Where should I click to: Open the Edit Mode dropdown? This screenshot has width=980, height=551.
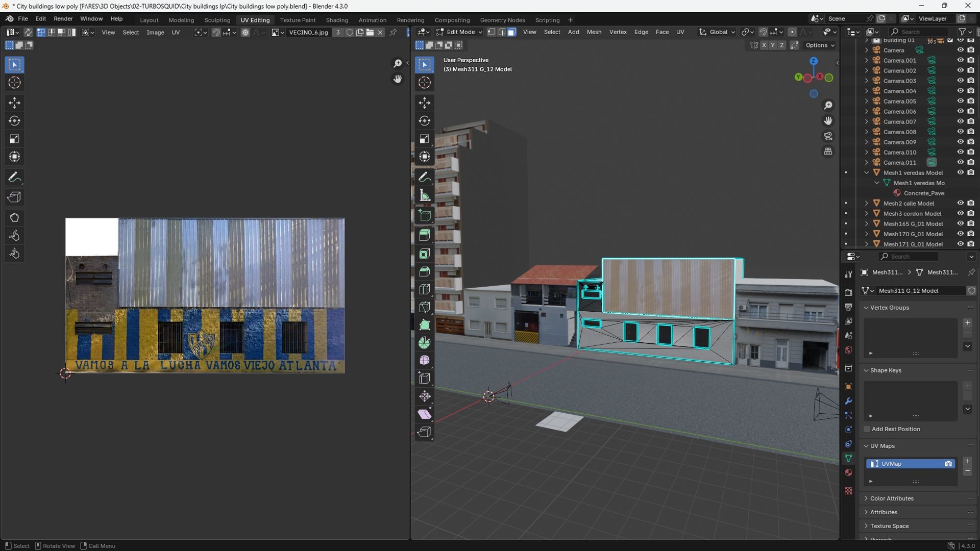pos(459,32)
